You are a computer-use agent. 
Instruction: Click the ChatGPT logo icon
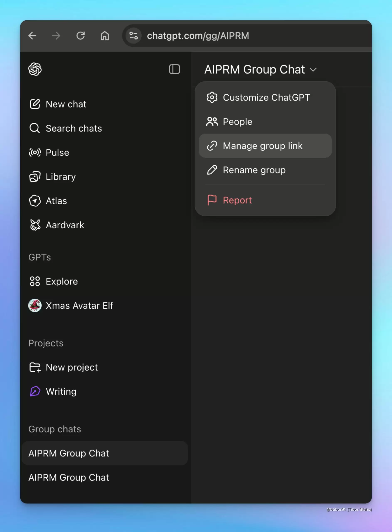click(35, 69)
